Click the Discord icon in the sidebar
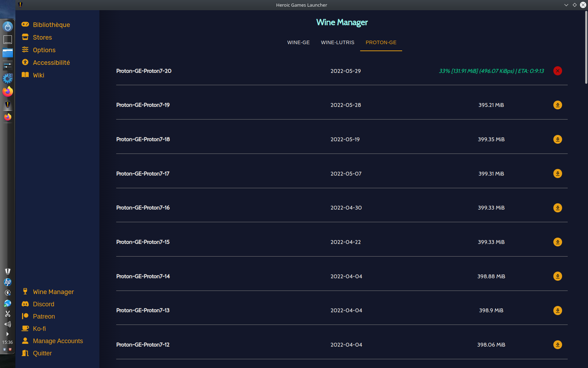588x368 pixels. coord(25,304)
